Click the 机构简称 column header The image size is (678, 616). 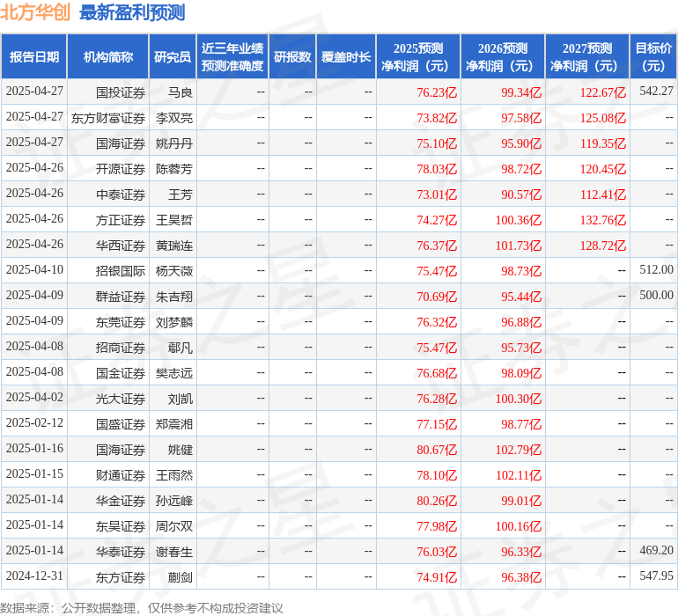coord(108,57)
